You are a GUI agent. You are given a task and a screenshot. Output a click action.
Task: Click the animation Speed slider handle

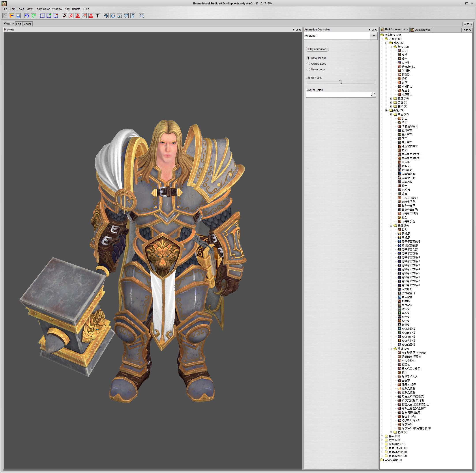(341, 82)
